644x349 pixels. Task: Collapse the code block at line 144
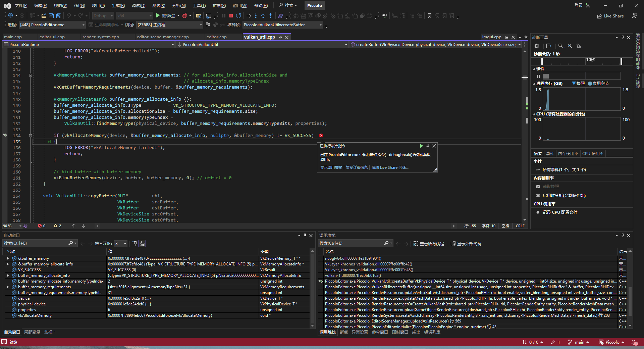tap(30, 75)
